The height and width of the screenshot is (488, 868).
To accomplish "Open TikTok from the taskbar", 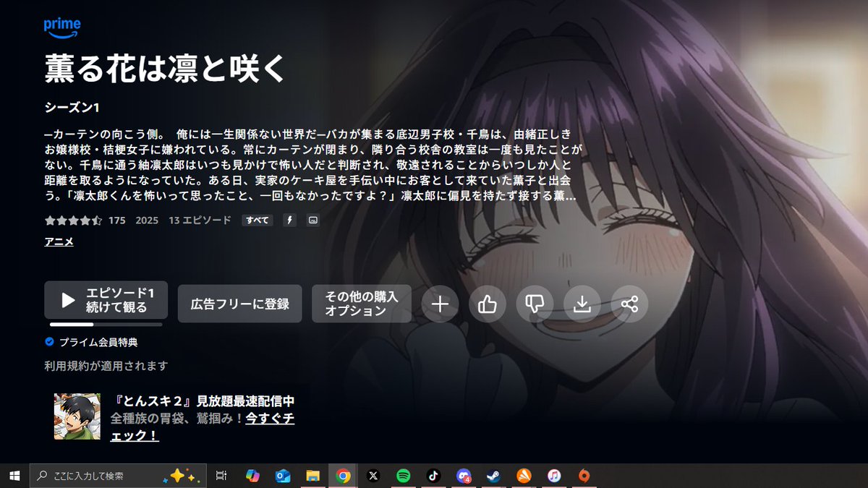I will [x=433, y=476].
